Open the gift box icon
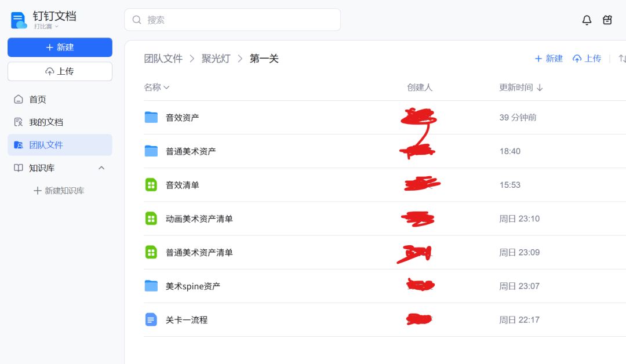 click(607, 20)
